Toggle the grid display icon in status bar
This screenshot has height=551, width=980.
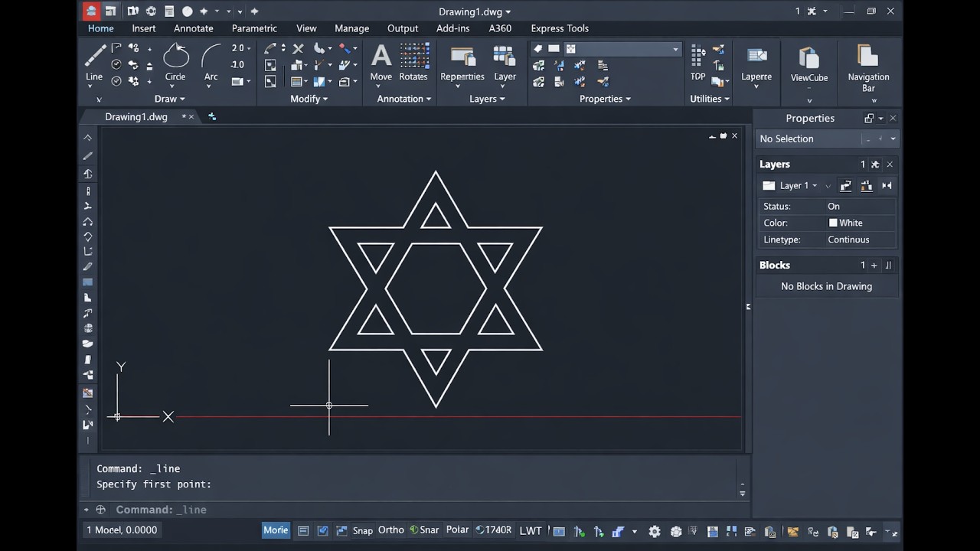[303, 531]
